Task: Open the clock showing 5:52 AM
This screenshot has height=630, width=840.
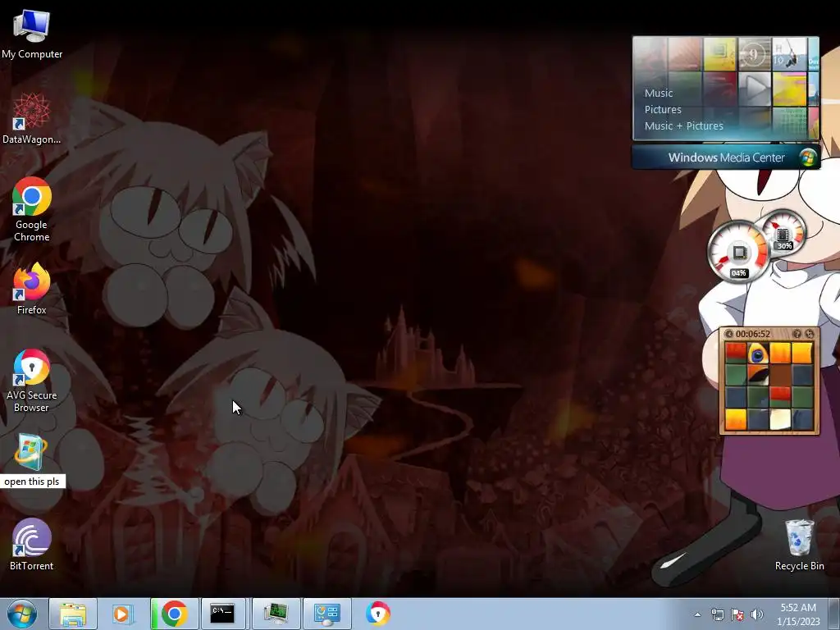Action: tap(798, 608)
